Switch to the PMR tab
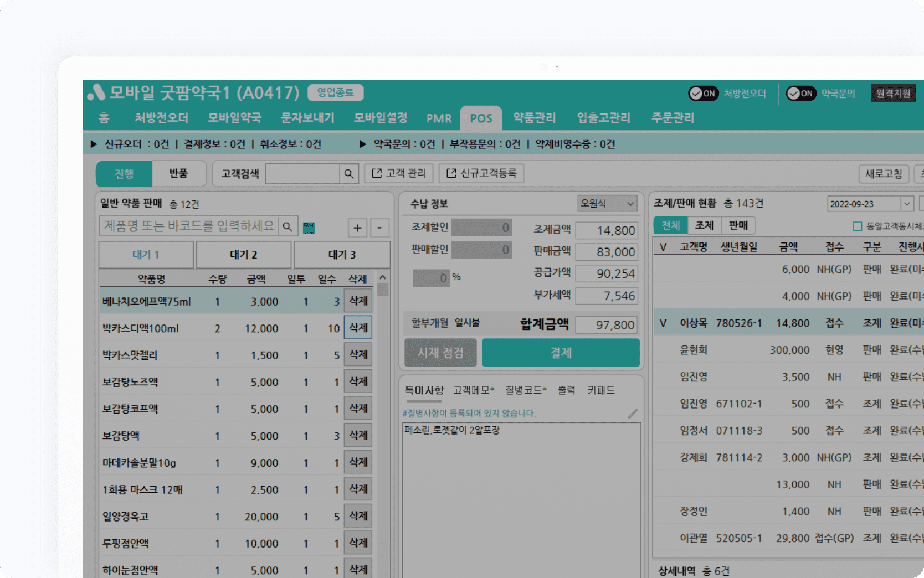This screenshot has width=924, height=578. (439, 118)
